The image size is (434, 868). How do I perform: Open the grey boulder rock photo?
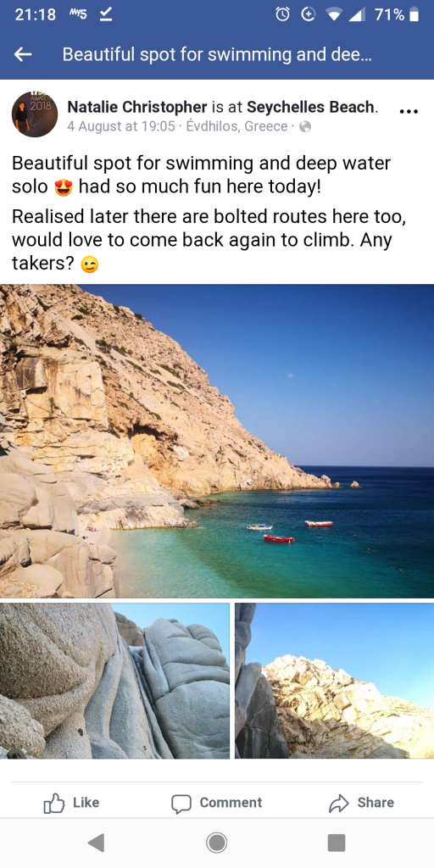(x=114, y=681)
